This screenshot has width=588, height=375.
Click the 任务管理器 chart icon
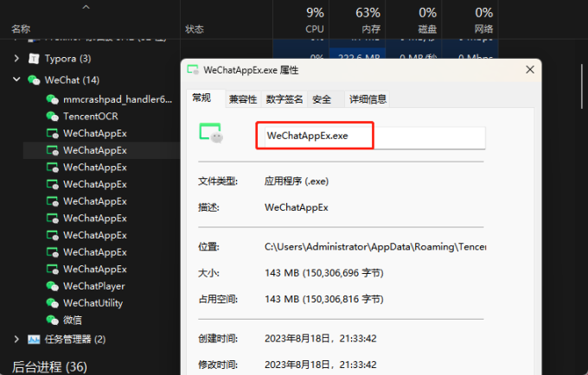click(34, 340)
